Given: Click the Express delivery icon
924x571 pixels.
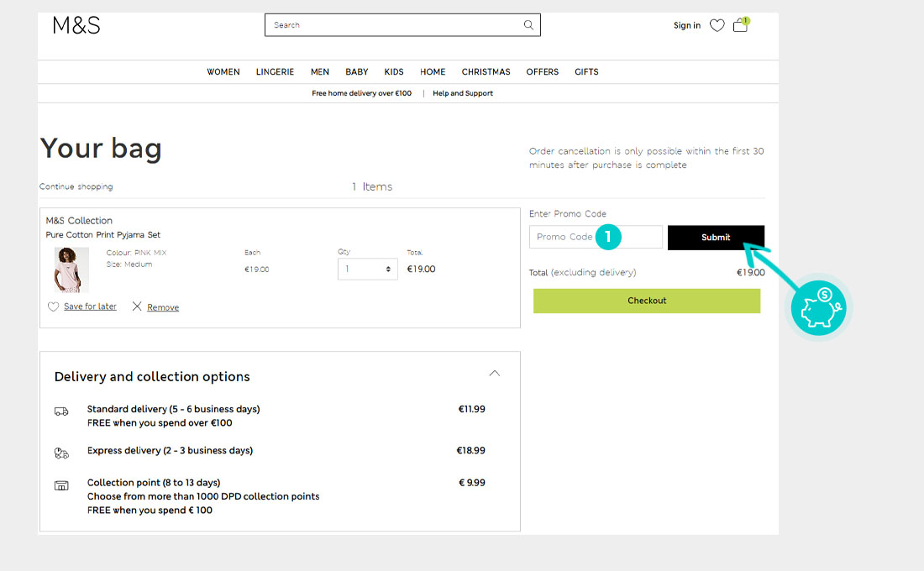Looking at the screenshot, I should (61, 453).
